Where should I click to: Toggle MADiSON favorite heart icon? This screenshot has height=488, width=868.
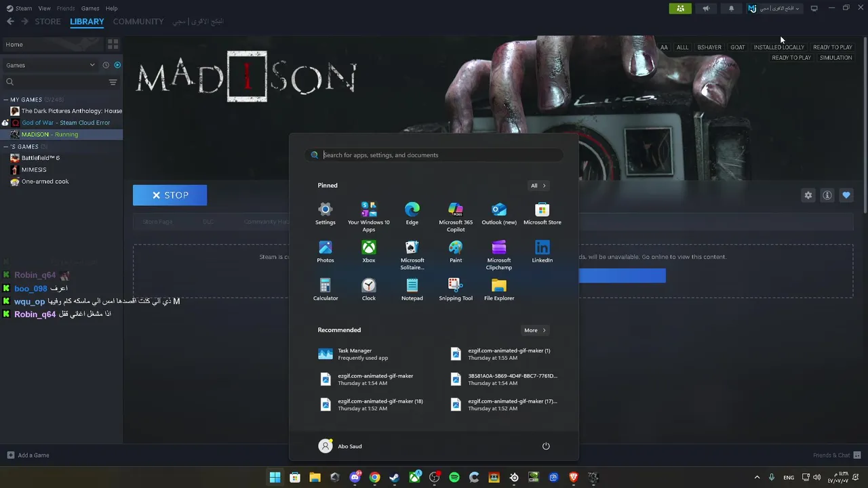pos(846,195)
